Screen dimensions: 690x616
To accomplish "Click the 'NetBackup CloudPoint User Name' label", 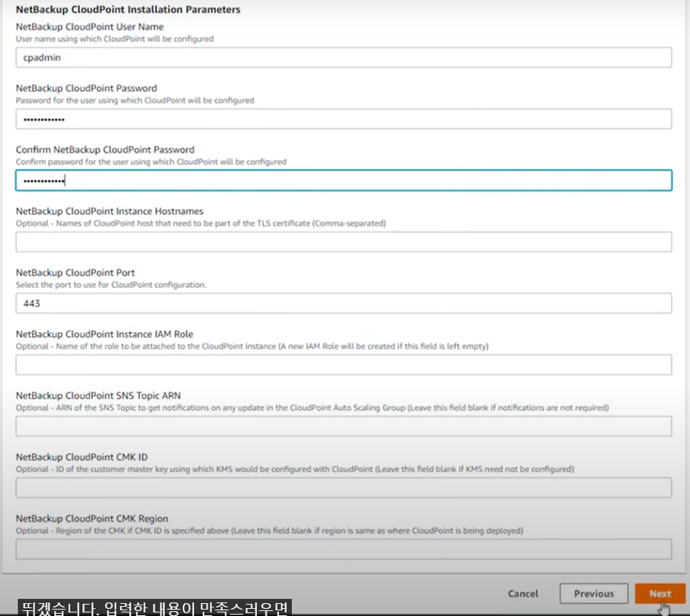I will pos(90,26).
